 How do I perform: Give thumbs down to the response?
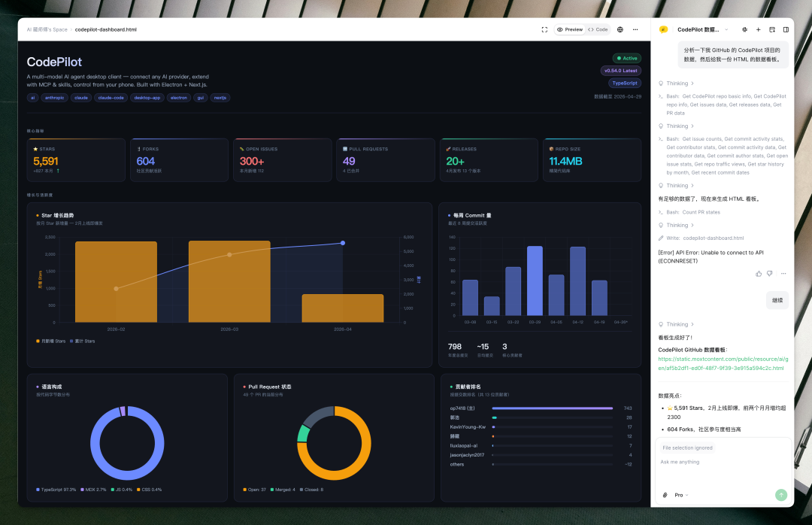[770, 274]
